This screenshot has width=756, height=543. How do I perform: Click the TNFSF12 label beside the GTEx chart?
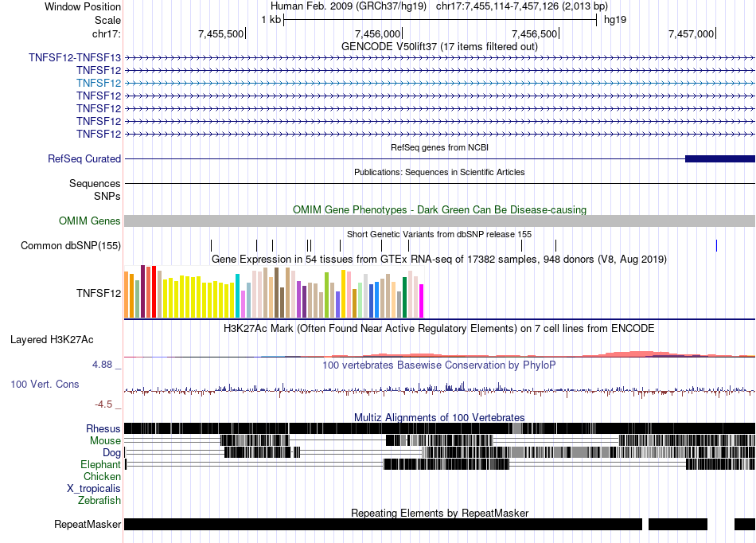(99, 293)
